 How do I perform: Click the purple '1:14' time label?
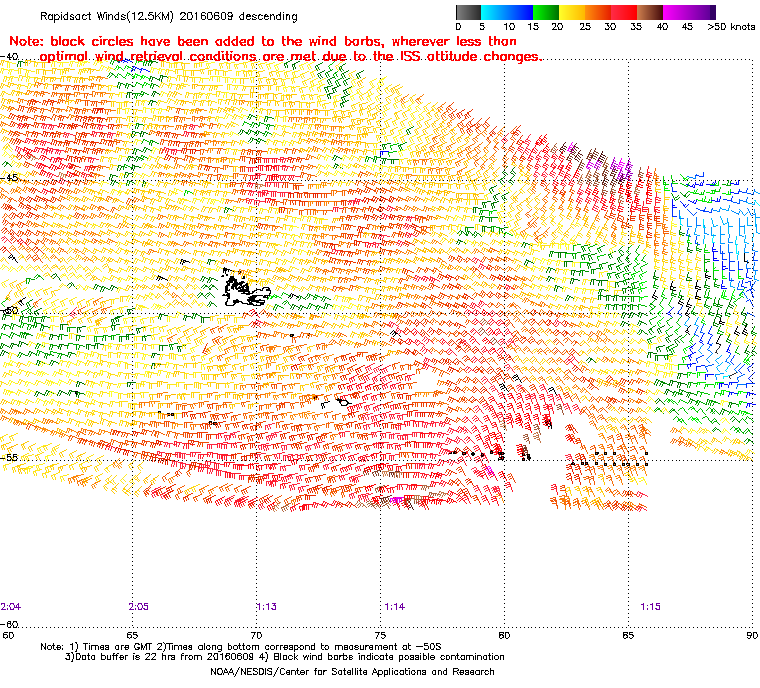pos(395,607)
